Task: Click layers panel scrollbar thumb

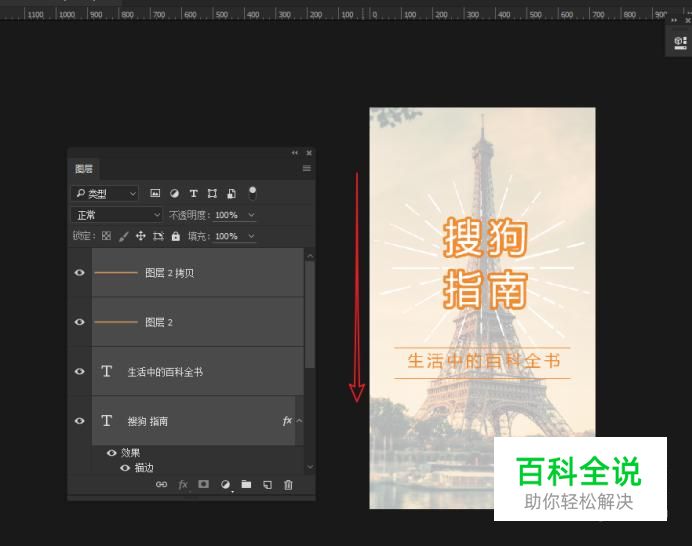Action: pos(310,314)
